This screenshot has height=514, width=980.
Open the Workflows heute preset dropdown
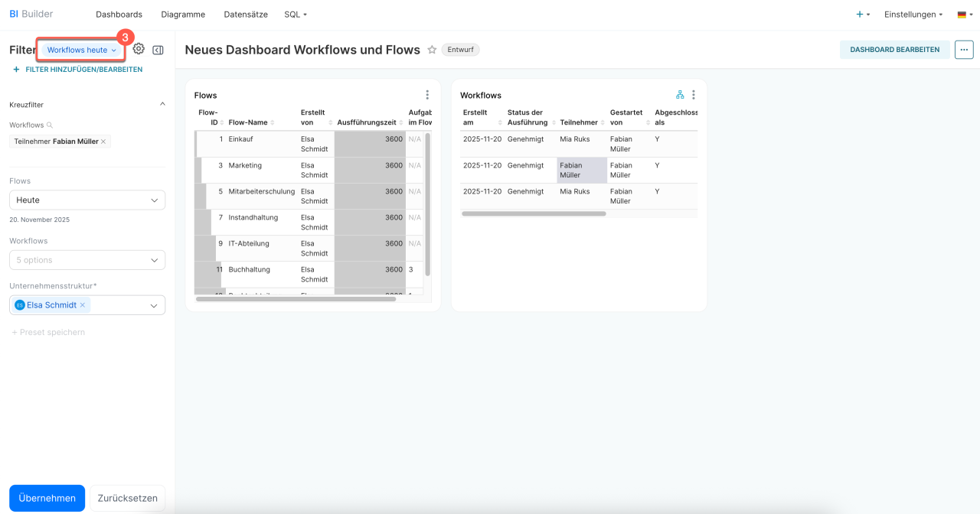(81, 50)
